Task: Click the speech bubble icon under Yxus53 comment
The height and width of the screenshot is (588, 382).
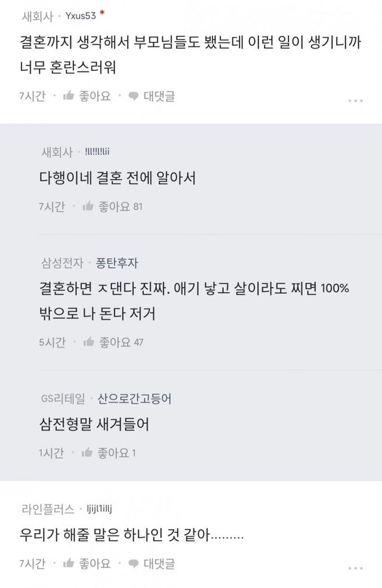Action: [134, 96]
